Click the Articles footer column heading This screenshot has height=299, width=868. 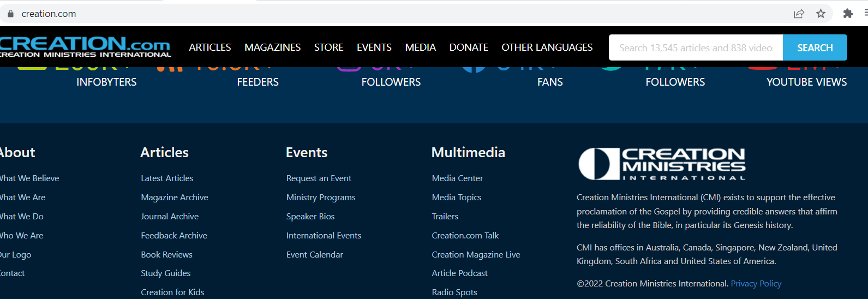165,152
